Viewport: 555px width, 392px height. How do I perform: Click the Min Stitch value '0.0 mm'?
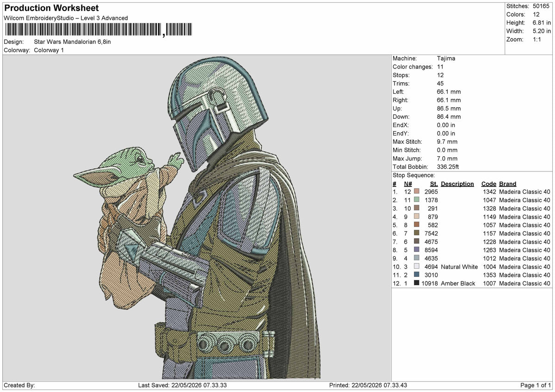447,150
